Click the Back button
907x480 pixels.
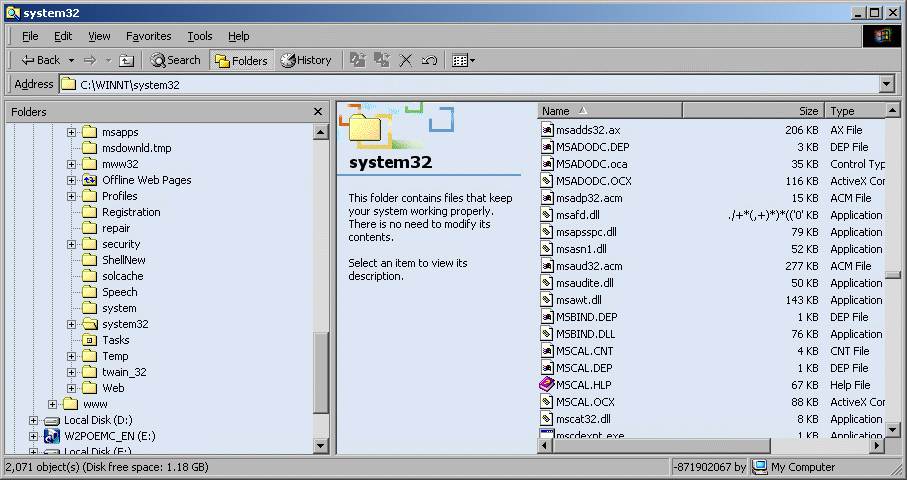(x=41, y=60)
